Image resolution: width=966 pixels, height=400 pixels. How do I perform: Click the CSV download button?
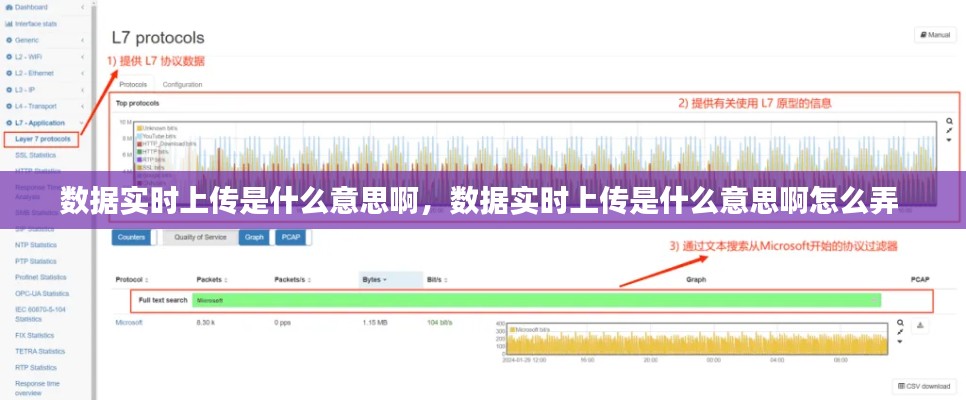[924, 386]
